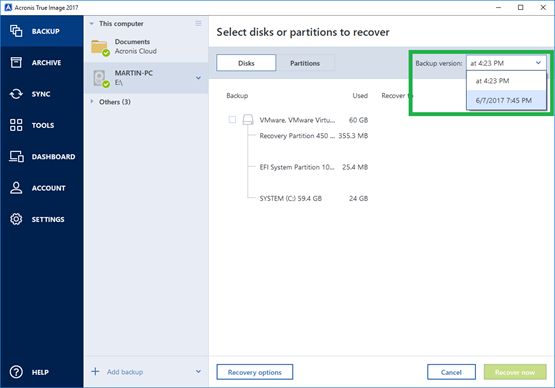Check the VMware disk recover checkbox
Screen dimensions: 555x388
tap(232, 120)
